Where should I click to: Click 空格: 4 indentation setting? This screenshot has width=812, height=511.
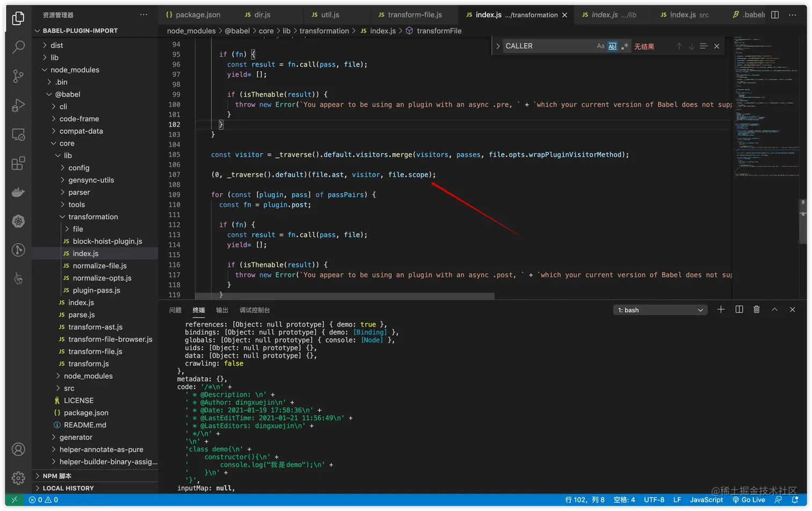point(624,500)
